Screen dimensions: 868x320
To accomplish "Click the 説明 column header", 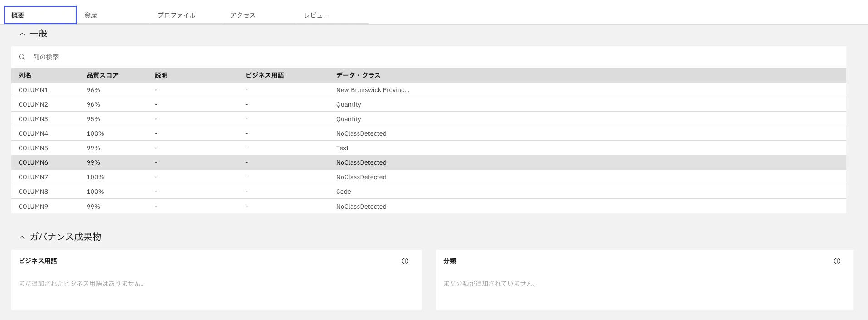I will coord(161,75).
